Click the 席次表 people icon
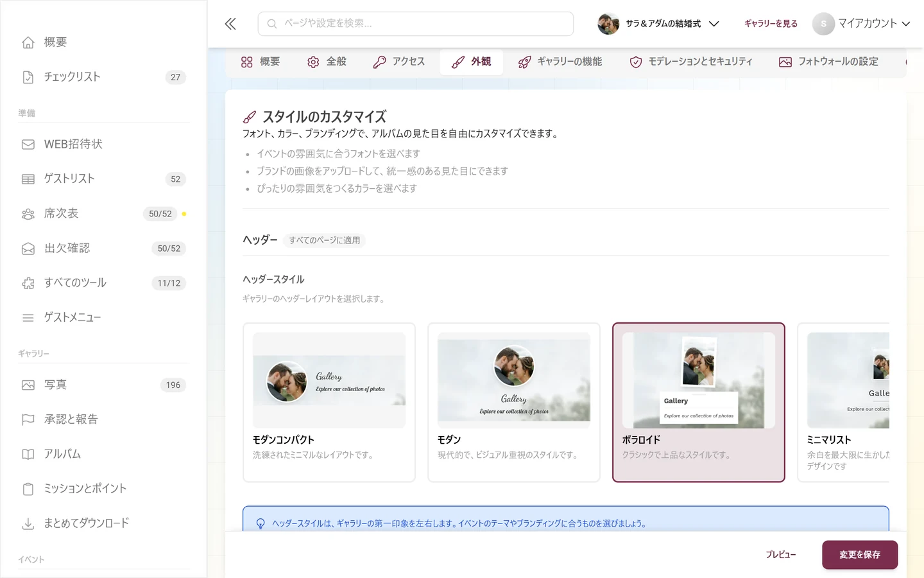The image size is (924, 578). 28,214
